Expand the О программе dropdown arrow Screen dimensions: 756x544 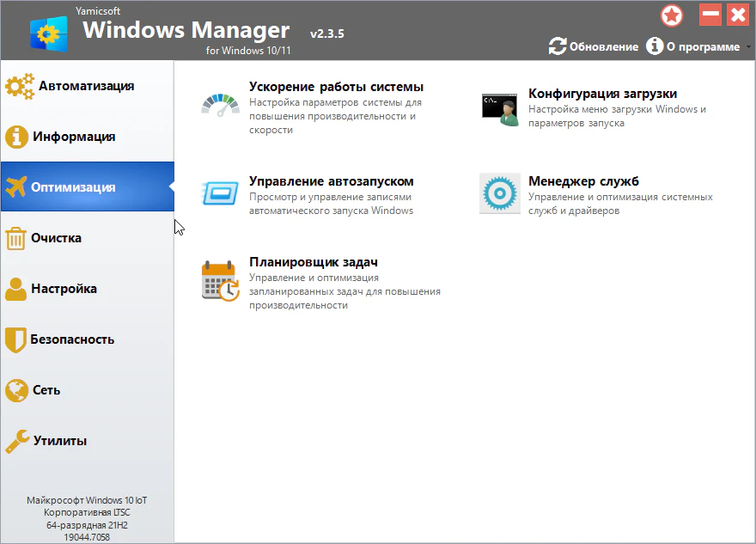(747, 47)
